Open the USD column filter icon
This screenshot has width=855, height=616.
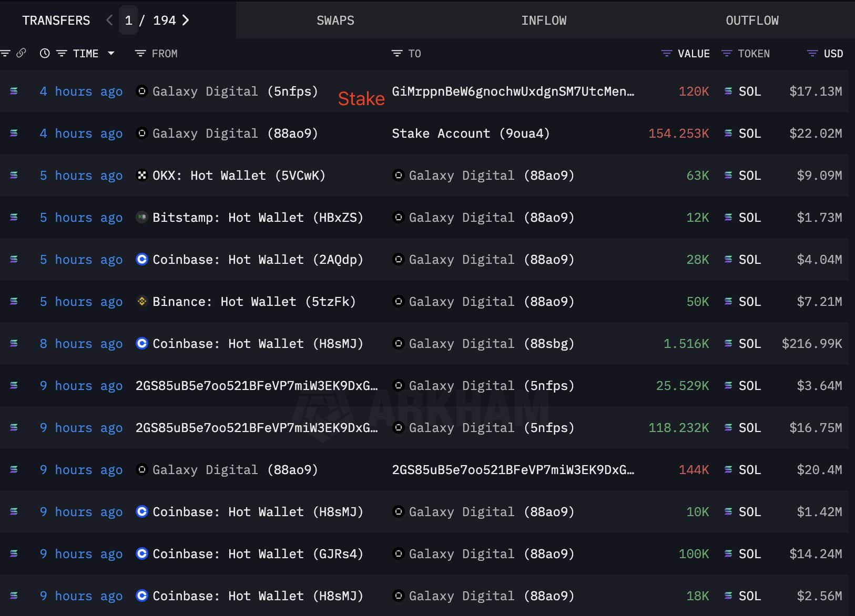coord(812,53)
